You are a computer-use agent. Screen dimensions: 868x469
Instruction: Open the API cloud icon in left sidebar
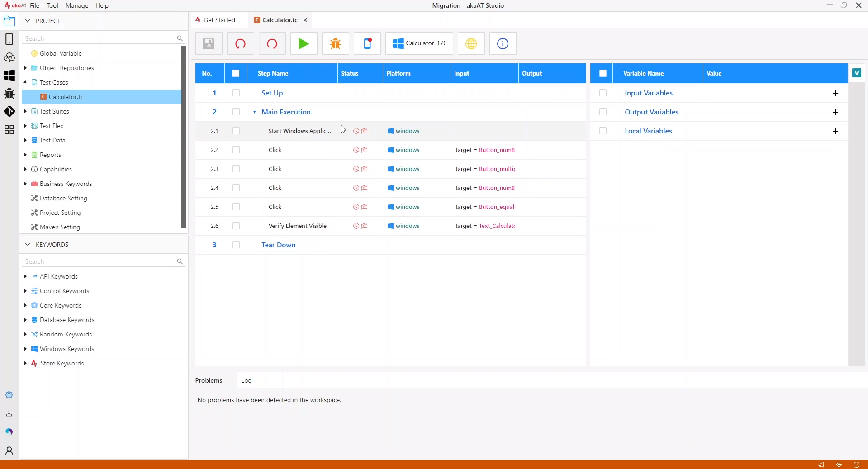[9, 57]
